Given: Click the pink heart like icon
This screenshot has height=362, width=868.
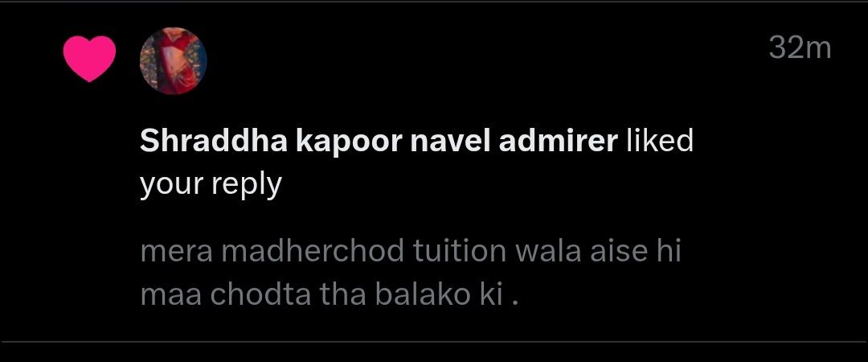Looking at the screenshot, I should pos(89,60).
